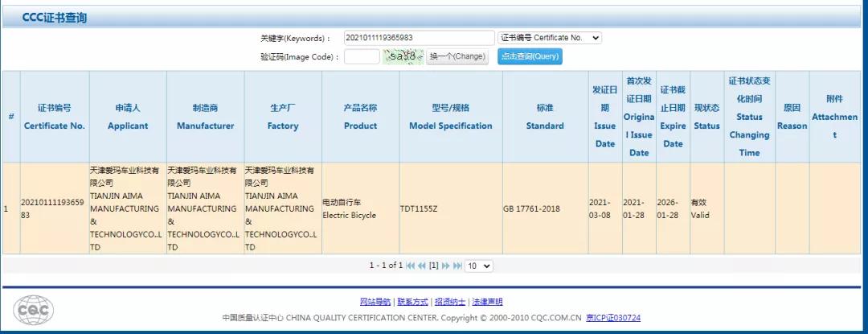Click the CQC logo in footer
Image resolution: width=868 pixels, height=334 pixels.
[x=33, y=310]
